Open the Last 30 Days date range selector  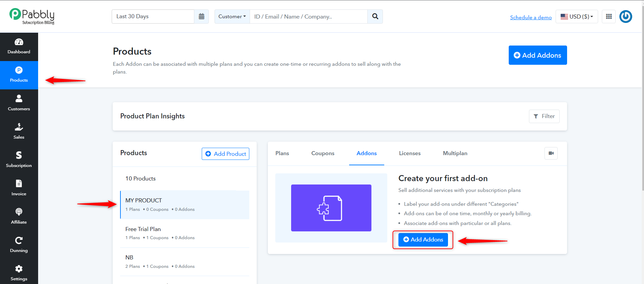pyautogui.click(x=153, y=17)
